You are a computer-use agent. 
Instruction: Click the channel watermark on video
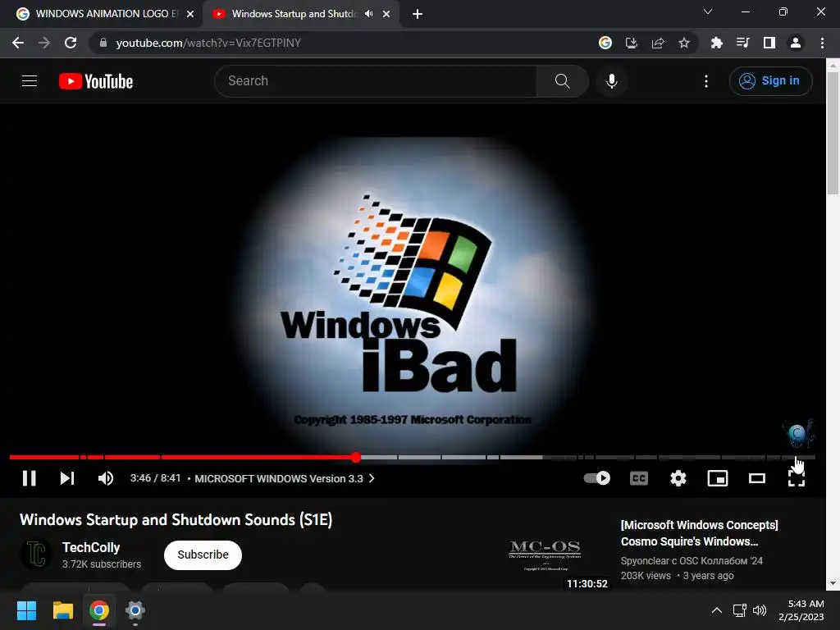click(799, 433)
